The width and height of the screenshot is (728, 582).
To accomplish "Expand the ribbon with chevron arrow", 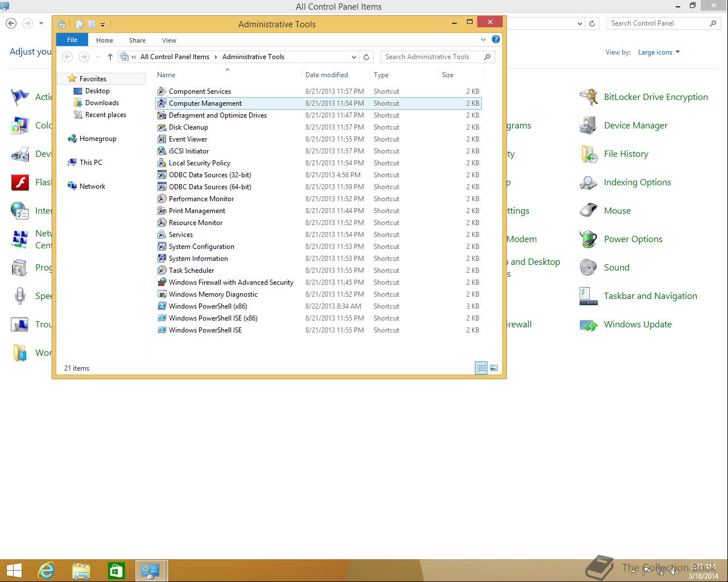I will point(483,39).
